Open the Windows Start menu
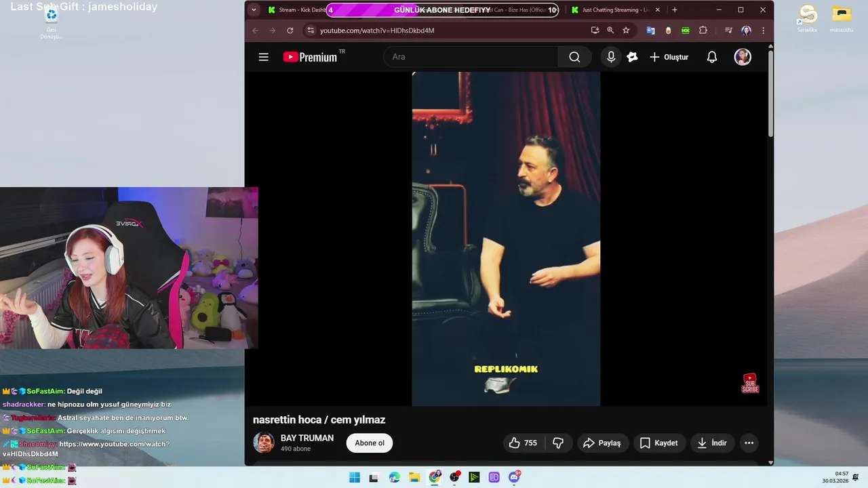868x488 pixels. pyautogui.click(x=355, y=477)
